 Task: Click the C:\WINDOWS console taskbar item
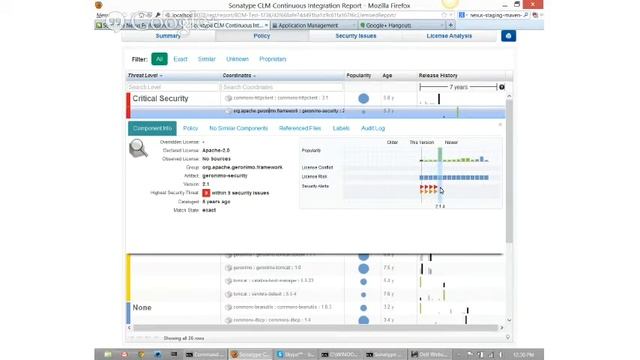(x=340, y=354)
